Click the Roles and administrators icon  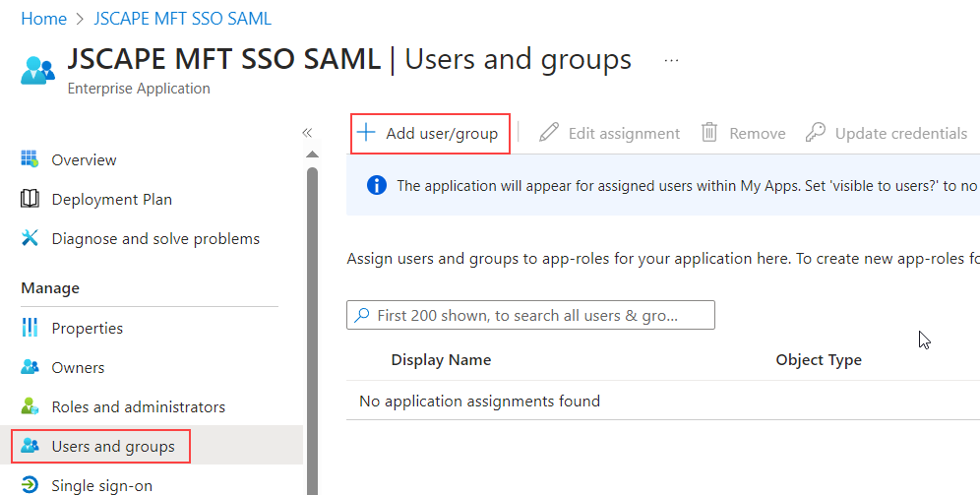[x=30, y=406]
